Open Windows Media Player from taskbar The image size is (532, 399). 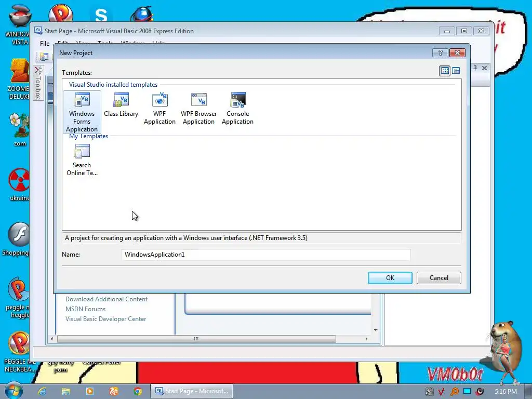[89, 391]
